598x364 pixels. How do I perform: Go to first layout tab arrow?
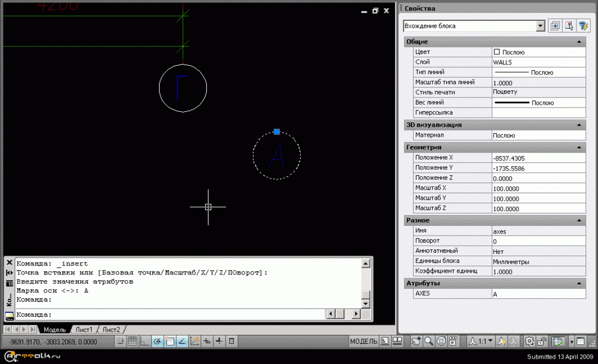pos(8,329)
